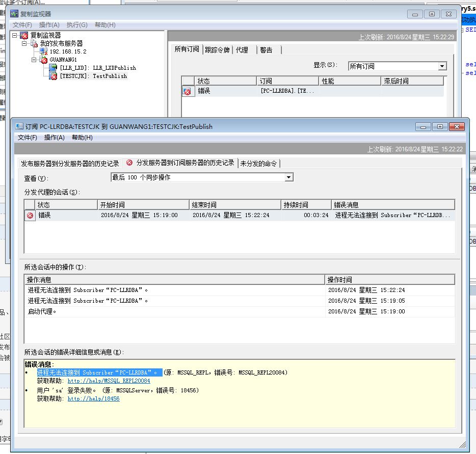
Task: Select tree item [TESTCJK]: TestPublish
Action: click(93, 76)
